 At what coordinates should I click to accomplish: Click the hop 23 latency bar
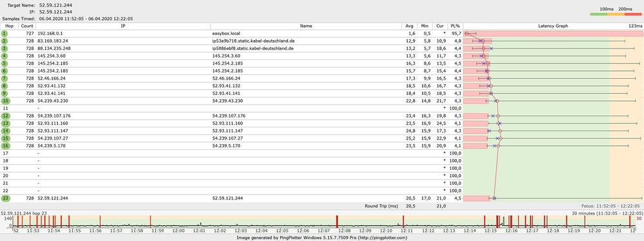[x=477, y=198]
